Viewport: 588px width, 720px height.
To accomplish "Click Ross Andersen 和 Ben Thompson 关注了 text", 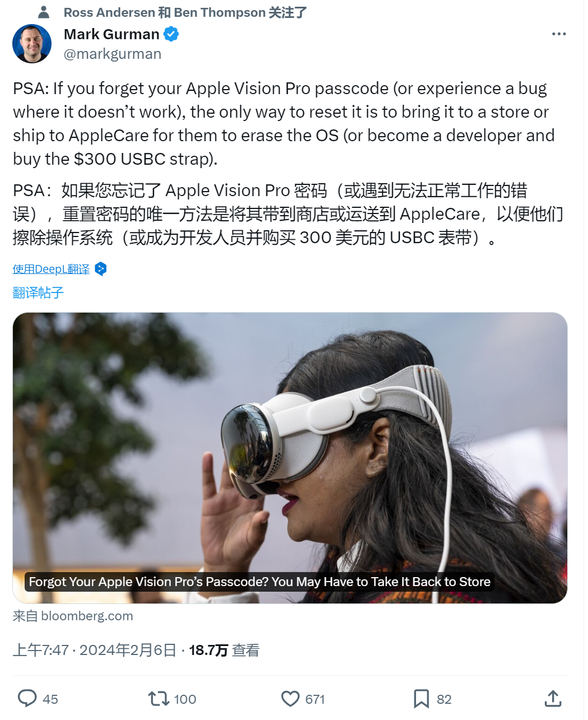I will point(185,12).
